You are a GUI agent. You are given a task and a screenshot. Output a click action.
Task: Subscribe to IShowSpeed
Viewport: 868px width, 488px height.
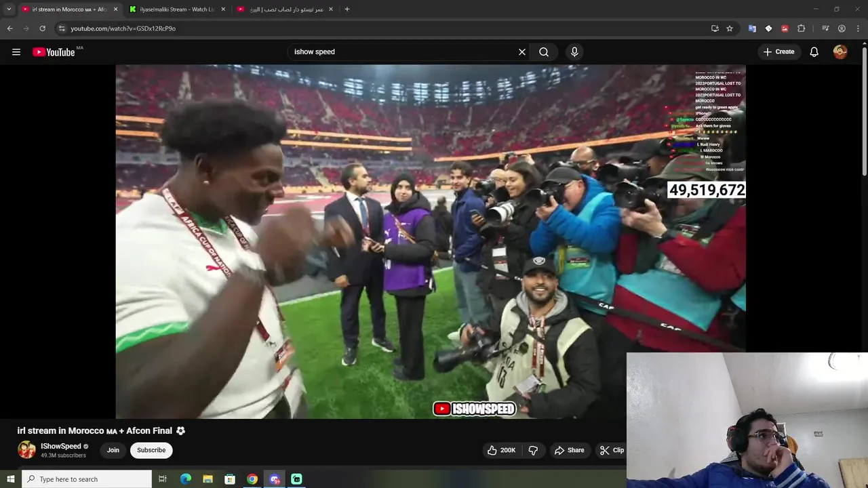(151, 450)
